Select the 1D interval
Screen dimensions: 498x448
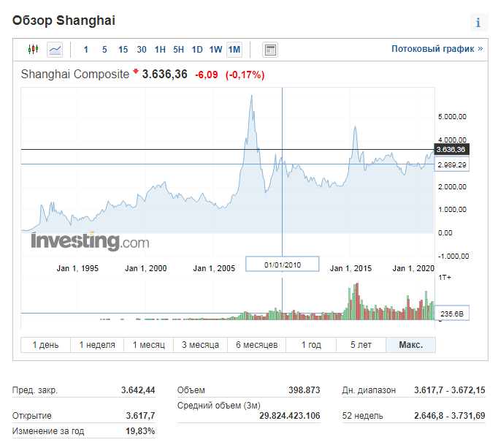pos(197,50)
